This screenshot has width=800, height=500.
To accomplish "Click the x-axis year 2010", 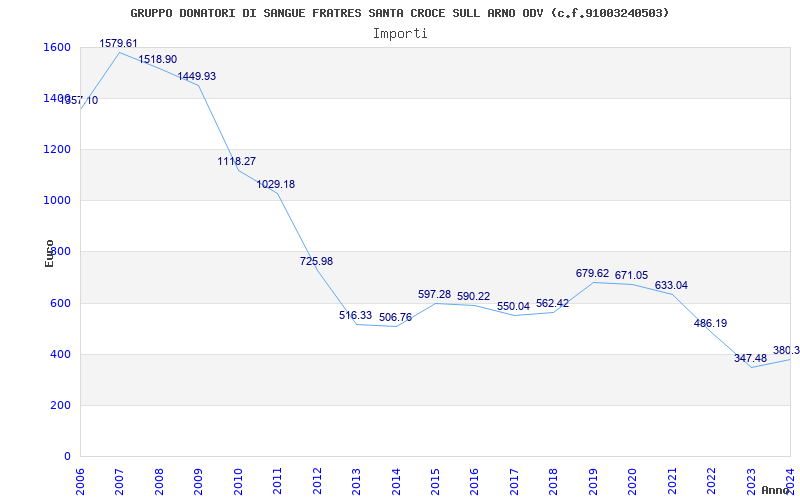I will [x=238, y=482].
